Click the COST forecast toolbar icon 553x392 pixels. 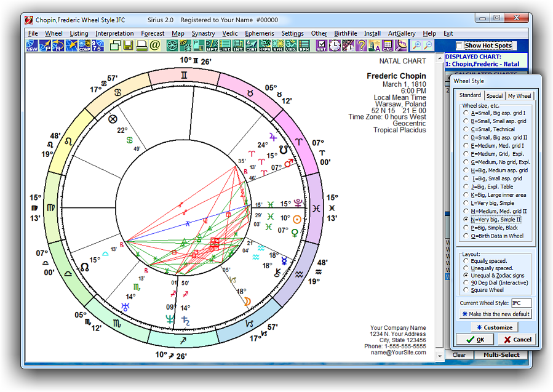click(251, 46)
